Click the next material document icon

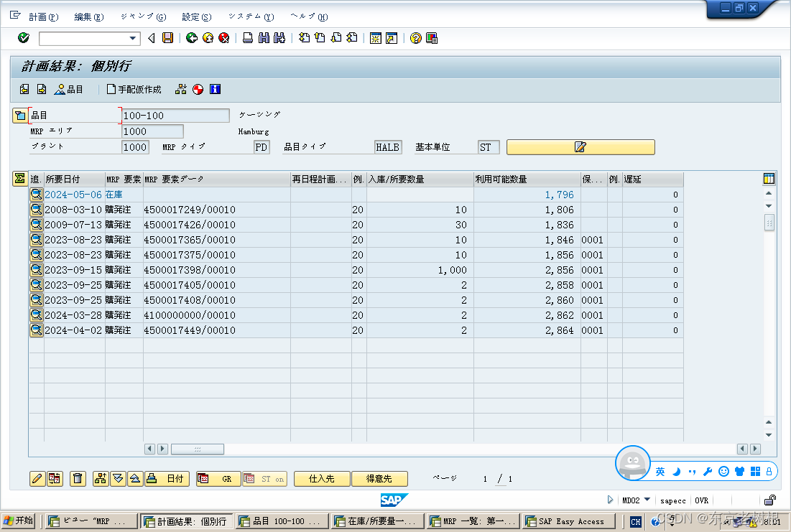tap(42, 89)
